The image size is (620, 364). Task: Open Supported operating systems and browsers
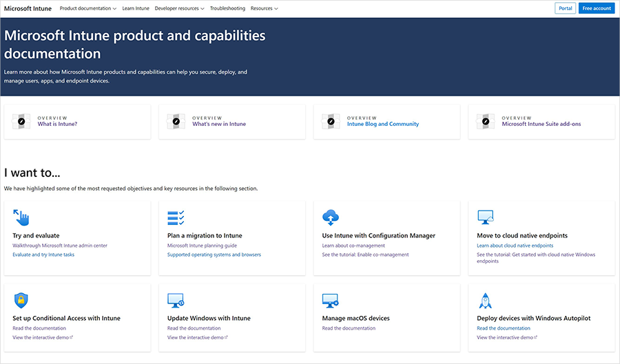coord(214,255)
